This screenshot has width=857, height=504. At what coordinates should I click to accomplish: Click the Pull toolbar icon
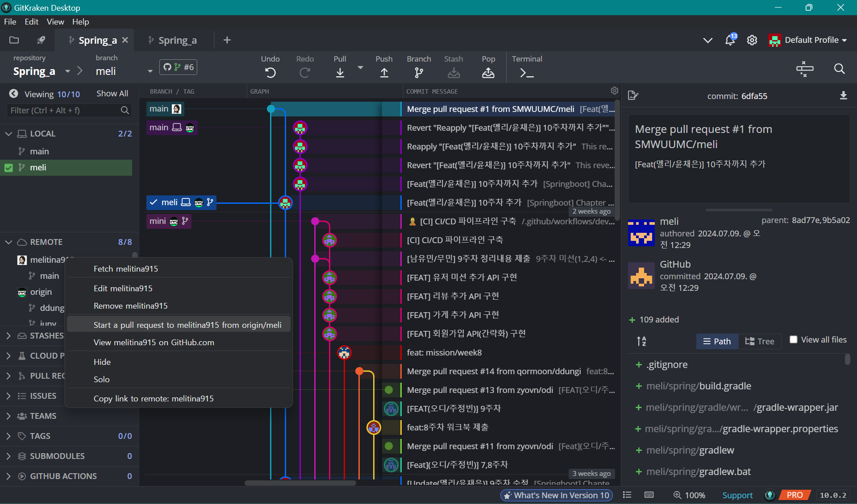click(340, 72)
